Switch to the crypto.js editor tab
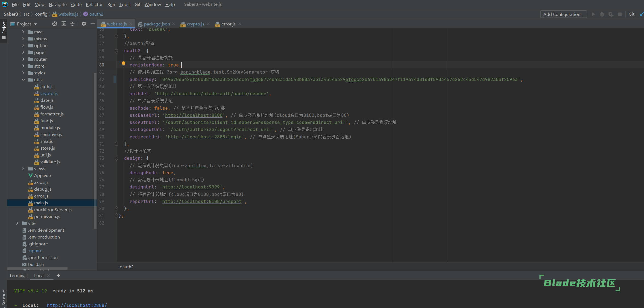 [x=195, y=24]
